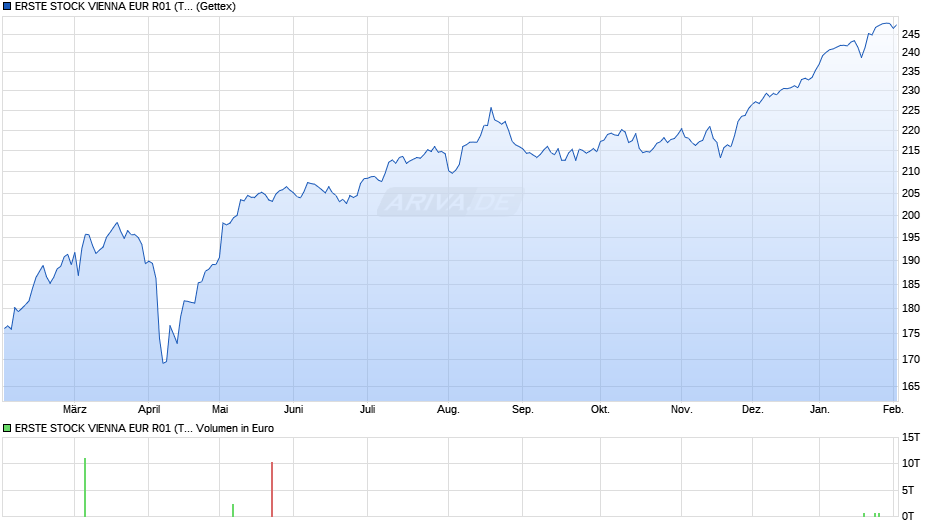Image resolution: width=940 pixels, height=526 pixels.
Task: Click the 15T volume axis value
Action: click(911, 438)
